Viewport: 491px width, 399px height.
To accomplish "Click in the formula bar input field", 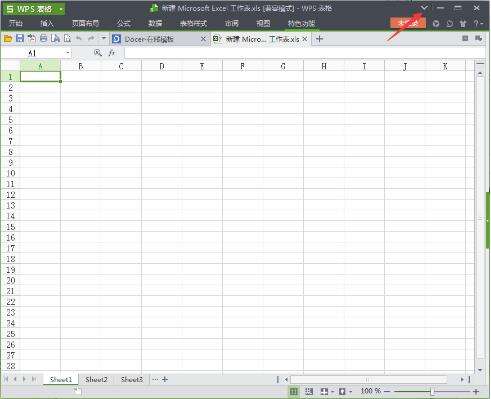I will click(x=304, y=53).
